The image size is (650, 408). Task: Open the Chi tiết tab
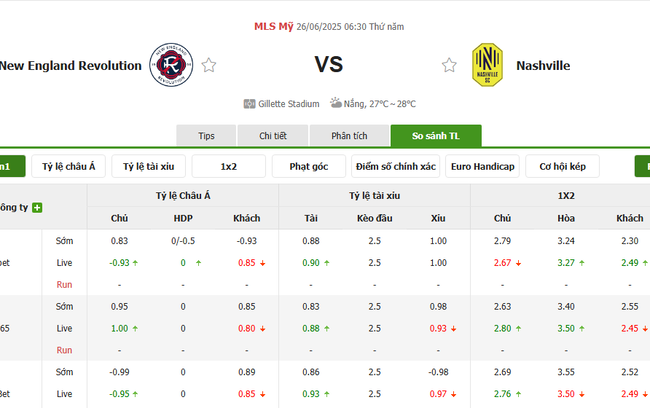(273, 136)
